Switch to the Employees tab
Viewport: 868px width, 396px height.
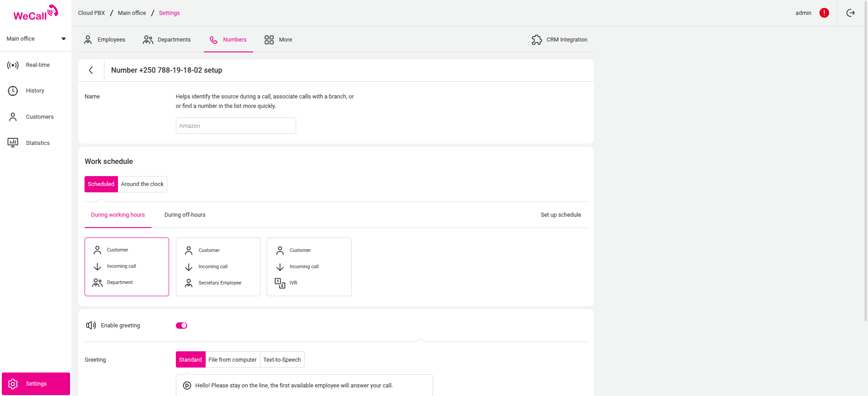tap(104, 40)
